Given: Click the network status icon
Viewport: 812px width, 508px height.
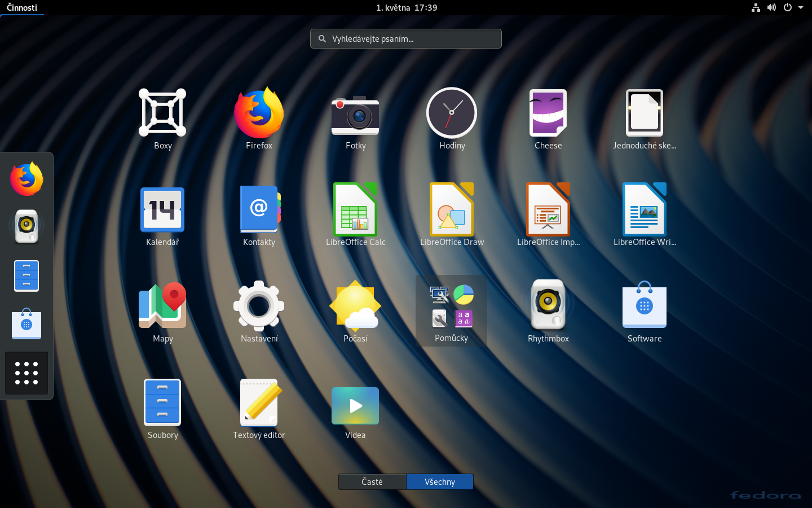Looking at the screenshot, I should [756, 7].
